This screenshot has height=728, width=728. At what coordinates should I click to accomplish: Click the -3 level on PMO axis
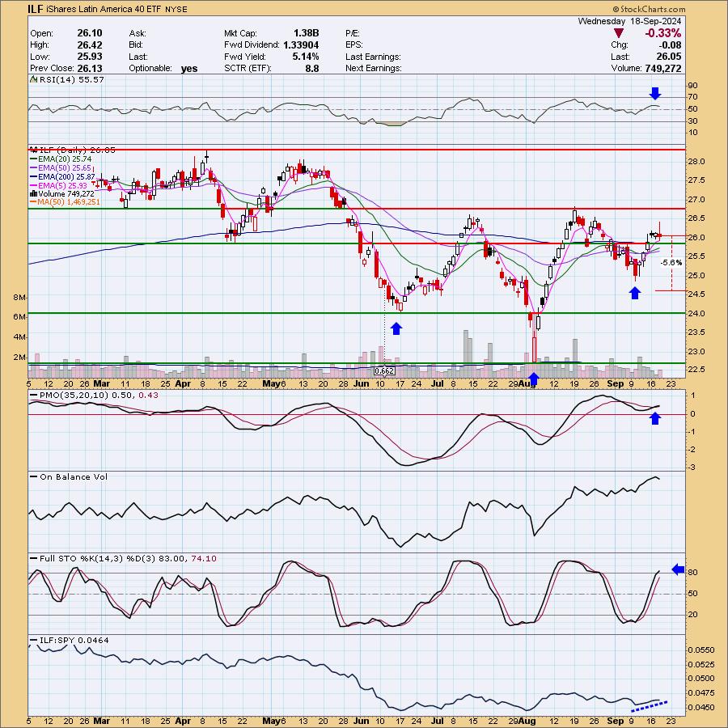pyautogui.click(x=692, y=467)
